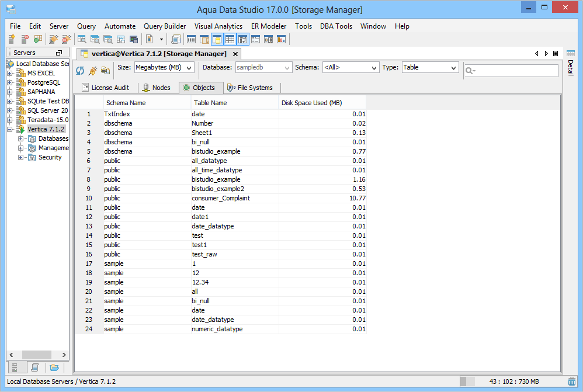The width and height of the screenshot is (583, 392).
Task: Click the restore icon on the Servers panel header
Action: 59,53
